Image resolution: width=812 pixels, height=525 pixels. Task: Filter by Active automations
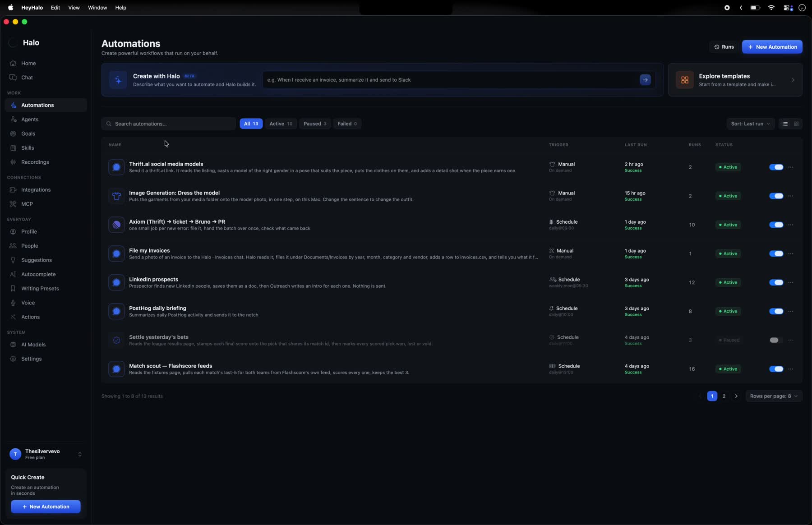point(281,124)
